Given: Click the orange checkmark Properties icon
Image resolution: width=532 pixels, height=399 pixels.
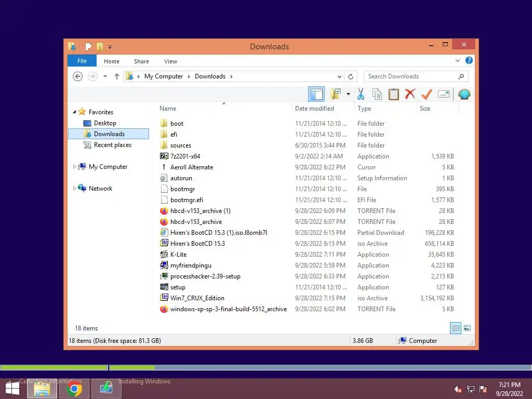Looking at the screenshot, I should pos(427,94).
